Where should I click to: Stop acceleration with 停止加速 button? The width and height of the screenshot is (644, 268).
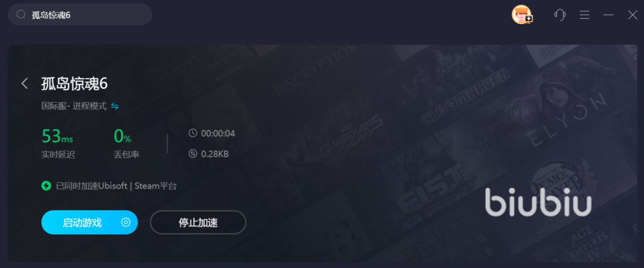tap(198, 222)
